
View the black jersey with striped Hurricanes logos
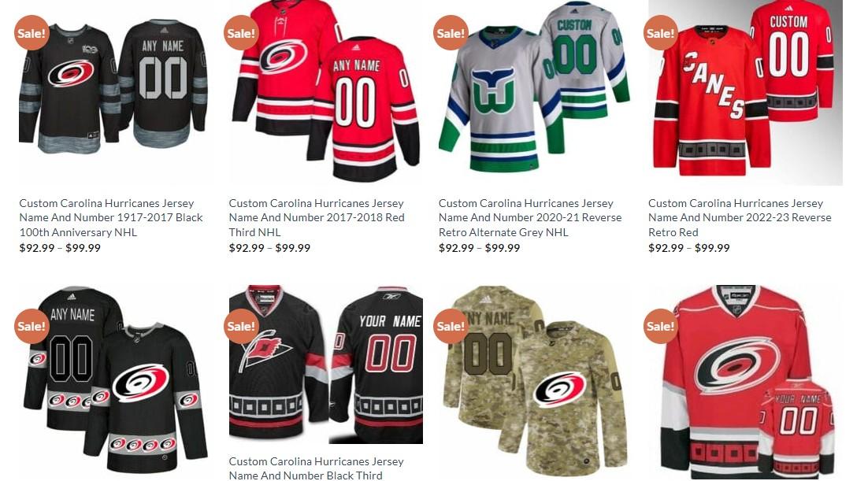click(113, 382)
